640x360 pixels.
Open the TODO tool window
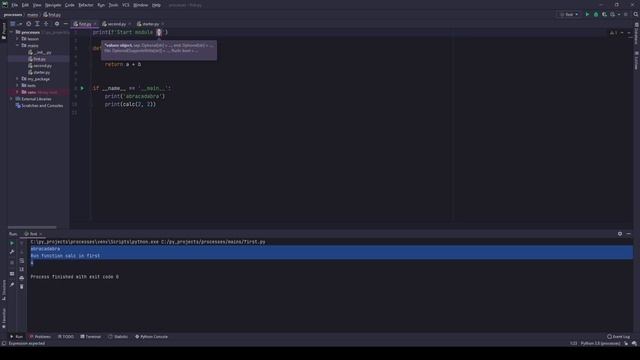coord(66,337)
